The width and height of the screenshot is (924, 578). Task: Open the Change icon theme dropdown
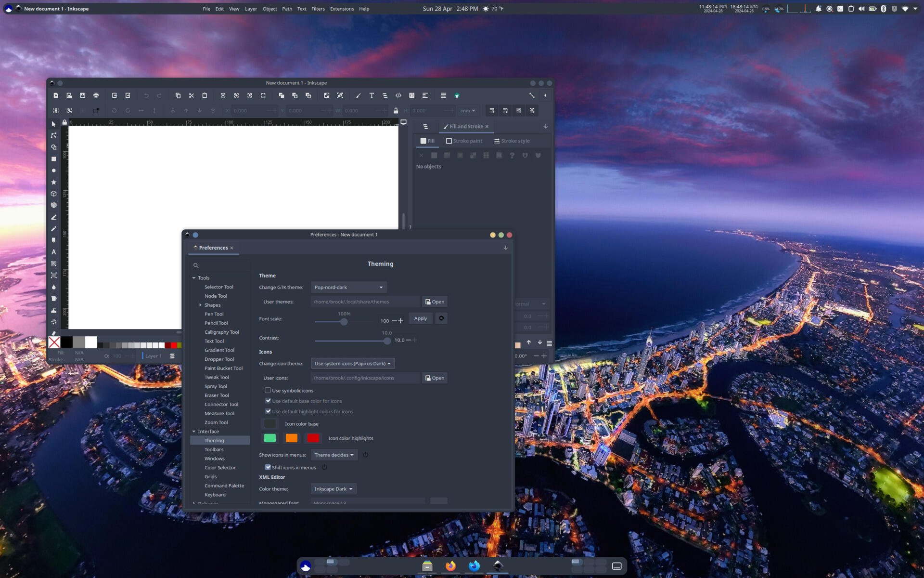[353, 363]
